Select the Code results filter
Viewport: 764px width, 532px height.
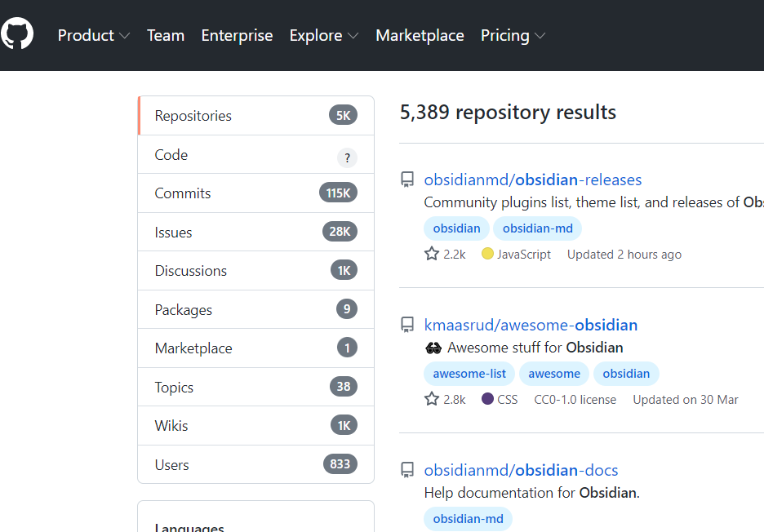point(255,154)
